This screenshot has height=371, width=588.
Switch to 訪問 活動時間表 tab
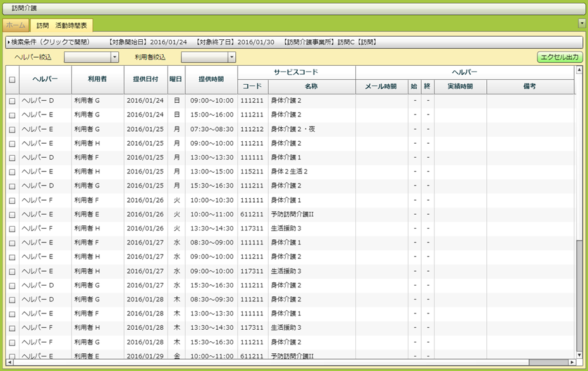pyautogui.click(x=62, y=26)
